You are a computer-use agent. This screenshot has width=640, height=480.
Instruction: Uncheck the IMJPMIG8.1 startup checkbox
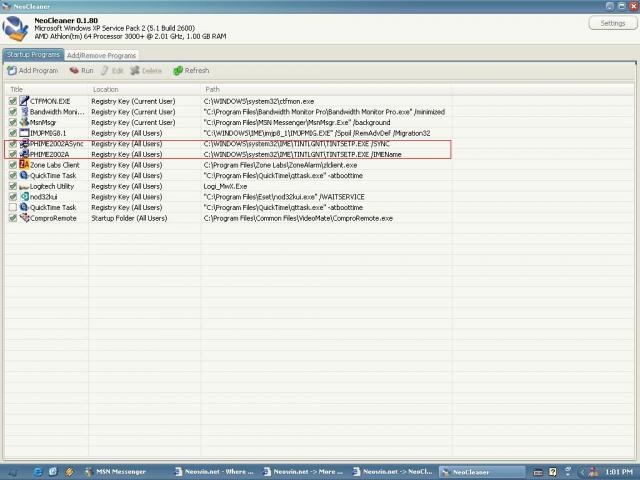pos(13,133)
